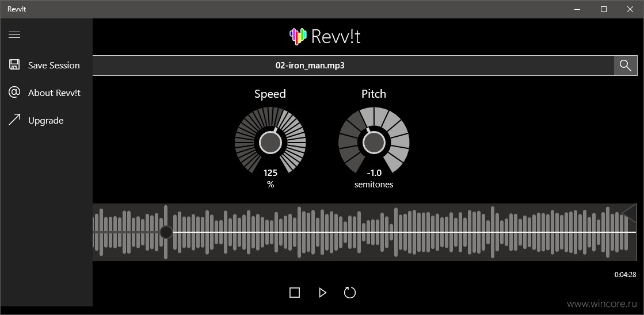The width and height of the screenshot is (644, 315).
Task: Click the Upgrade arrow icon
Action: (x=14, y=120)
